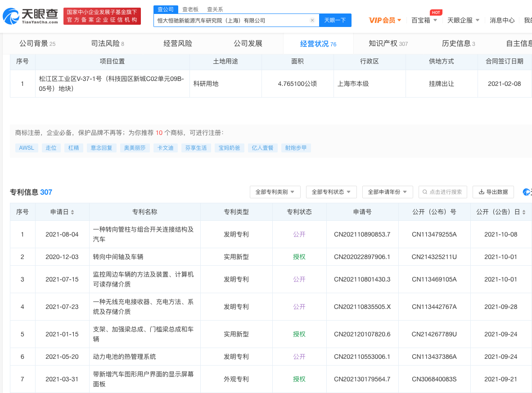Sort by 申请日 column arrows
This screenshot has width=532, height=393.
pos(72,212)
